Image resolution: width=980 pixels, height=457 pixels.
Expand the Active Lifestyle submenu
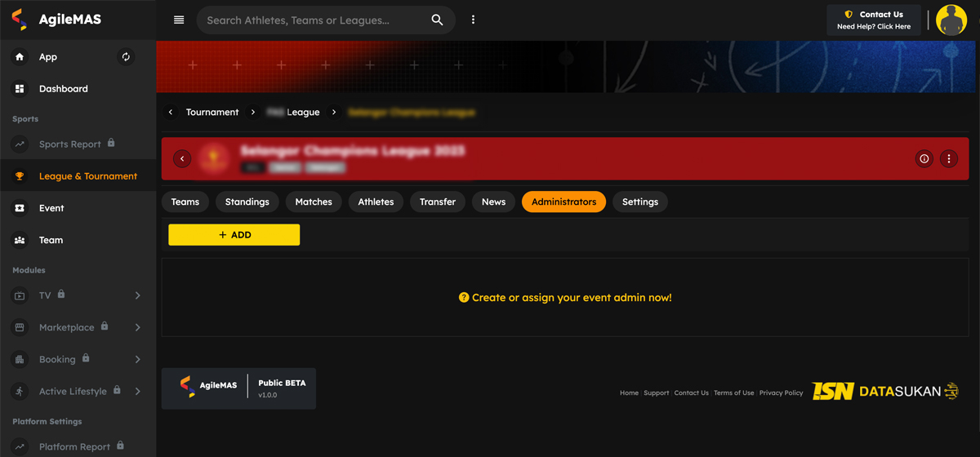pos(137,392)
